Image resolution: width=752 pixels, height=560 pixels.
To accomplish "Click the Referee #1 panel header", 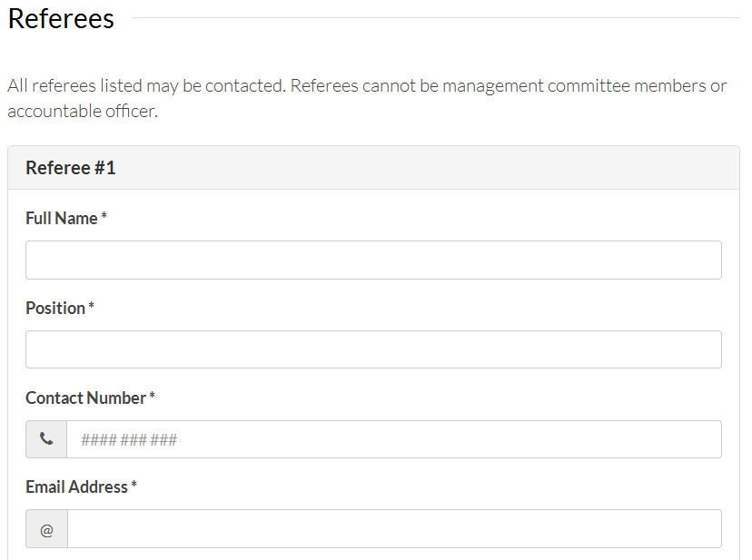I will tap(373, 168).
